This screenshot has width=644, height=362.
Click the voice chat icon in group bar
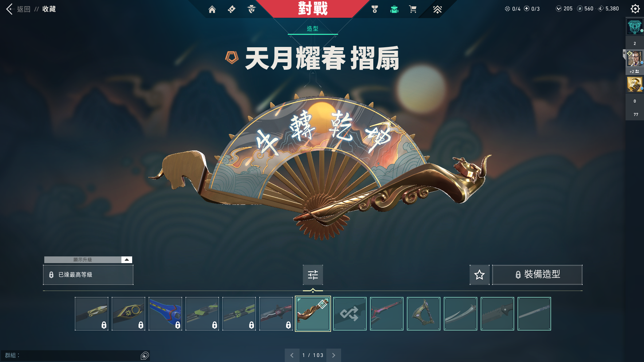point(145,356)
